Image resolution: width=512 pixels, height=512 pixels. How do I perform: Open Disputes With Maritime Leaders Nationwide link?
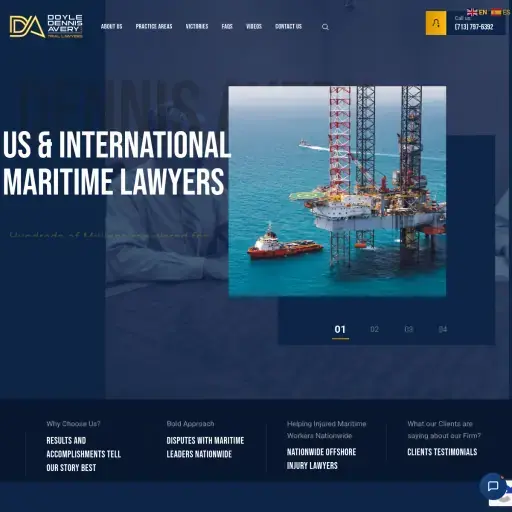click(205, 447)
